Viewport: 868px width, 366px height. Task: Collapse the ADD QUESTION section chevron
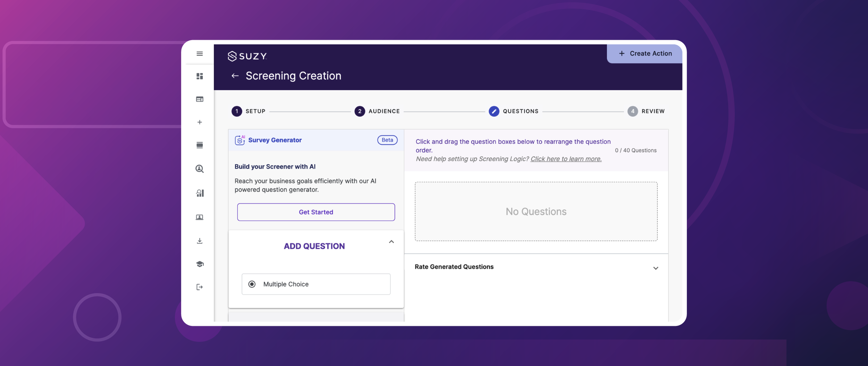click(x=392, y=242)
